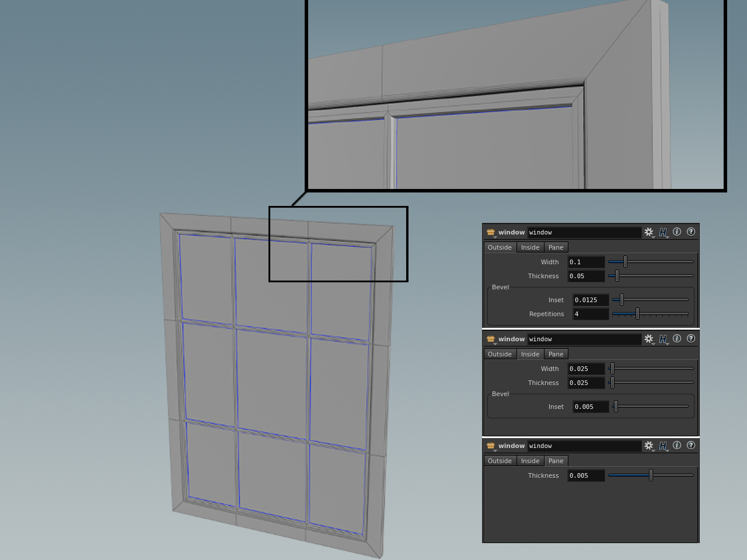Click the Repetitions parameter label
747x560 pixels.
(546, 314)
